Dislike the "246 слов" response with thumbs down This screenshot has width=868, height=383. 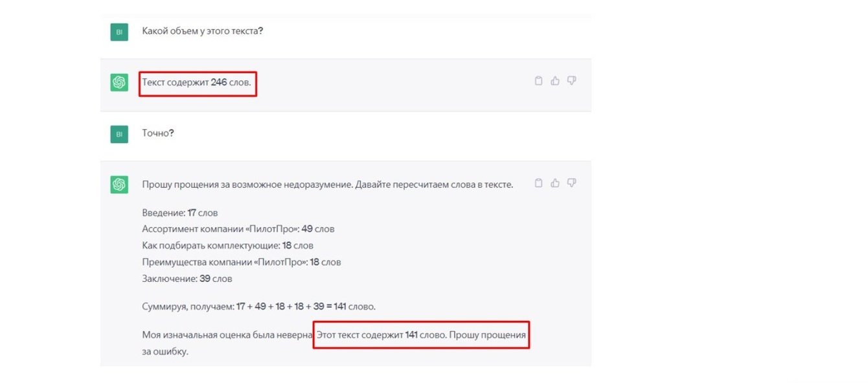click(571, 81)
